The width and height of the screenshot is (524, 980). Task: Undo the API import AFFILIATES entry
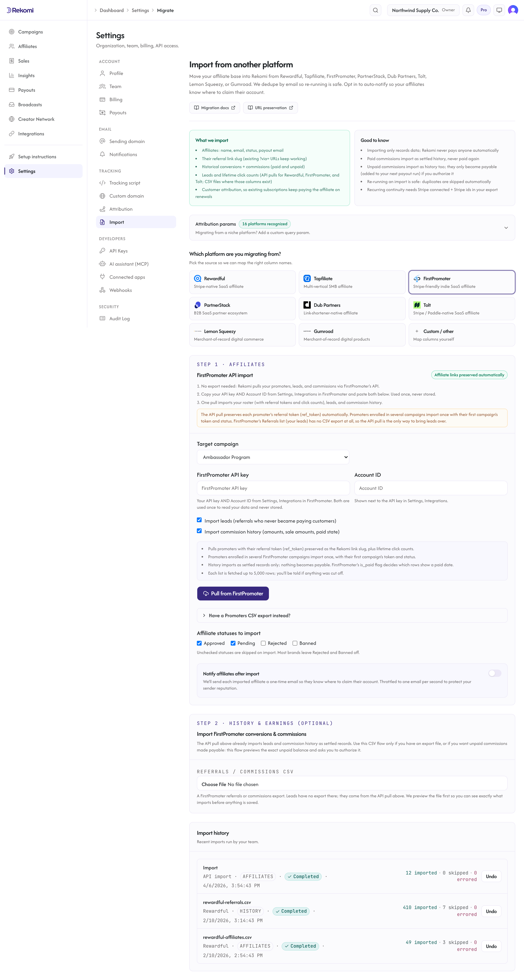[491, 876]
